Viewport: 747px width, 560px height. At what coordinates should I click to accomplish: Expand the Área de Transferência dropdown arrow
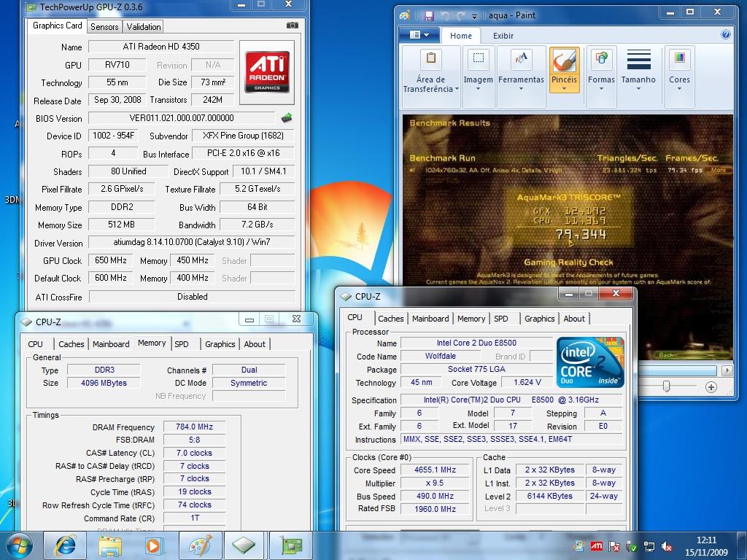(x=457, y=89)
